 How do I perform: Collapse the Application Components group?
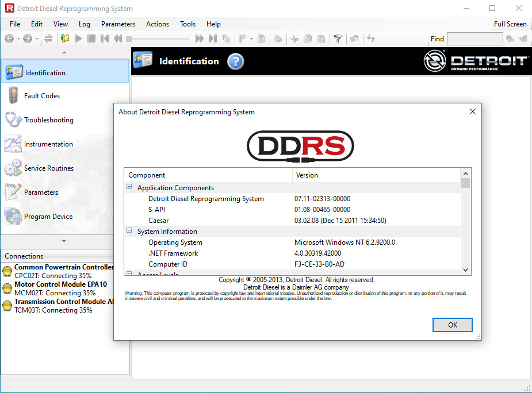[x=129, y=188]
